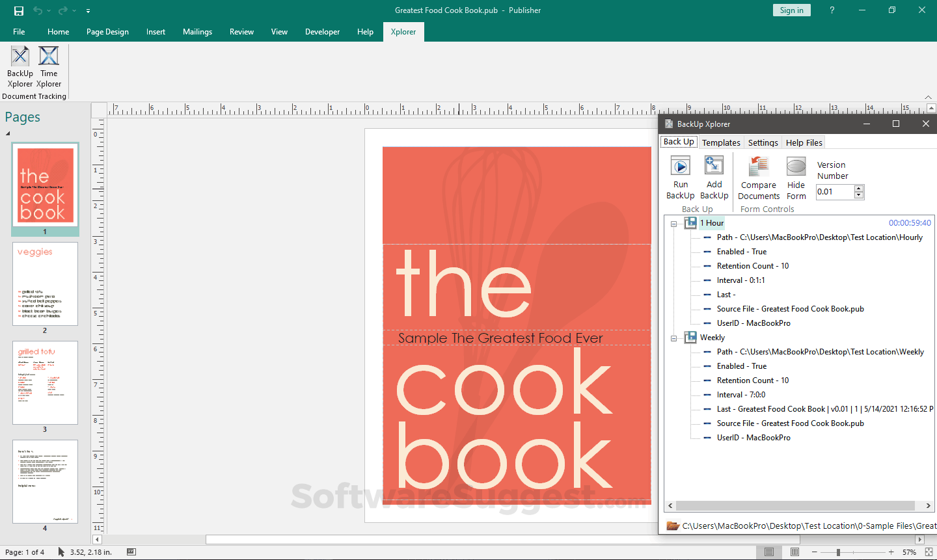Collapse the 1 Hour backup tree node
The height and width of the screenshot is (560, 937).
coord(673,224)
